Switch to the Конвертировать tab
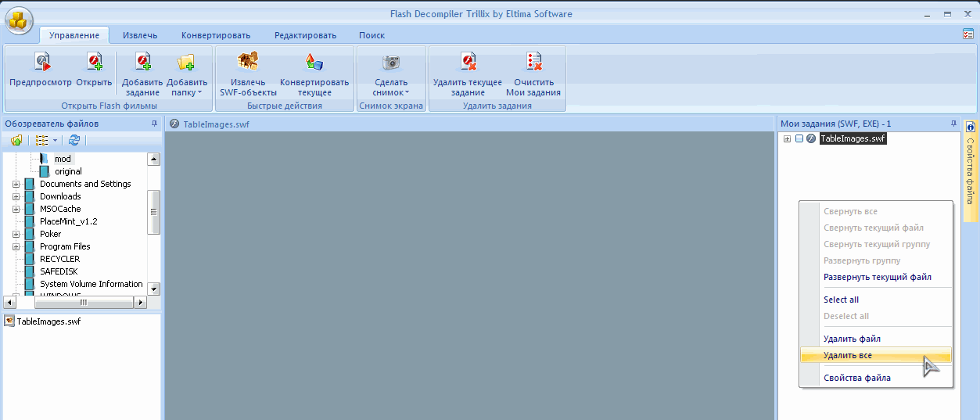Image resolution: width=980 pixels, height=420 pixels. point(215,35)
